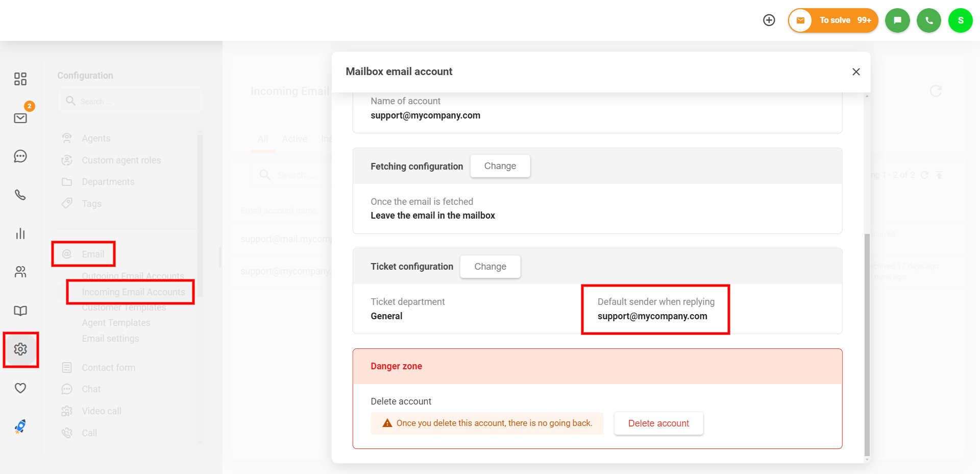Select Incoming Email Accounts menu item
980x474 pixels.
click(133, 292)
